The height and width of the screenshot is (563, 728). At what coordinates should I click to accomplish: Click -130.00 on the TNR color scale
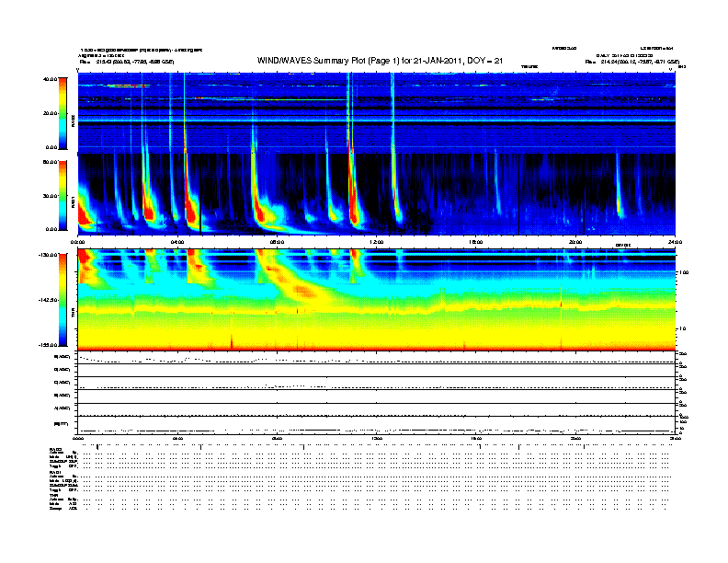[x=49, y=255]
